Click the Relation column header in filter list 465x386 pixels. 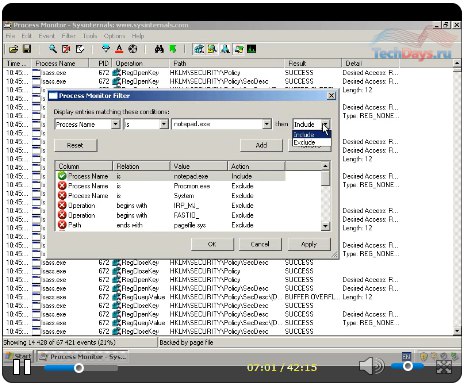[x=141, y=166]
